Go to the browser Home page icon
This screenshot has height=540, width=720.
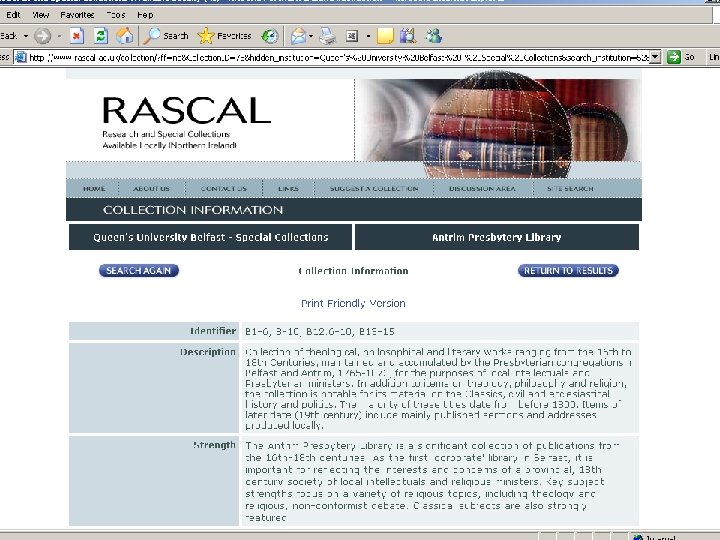pos(124,36)
